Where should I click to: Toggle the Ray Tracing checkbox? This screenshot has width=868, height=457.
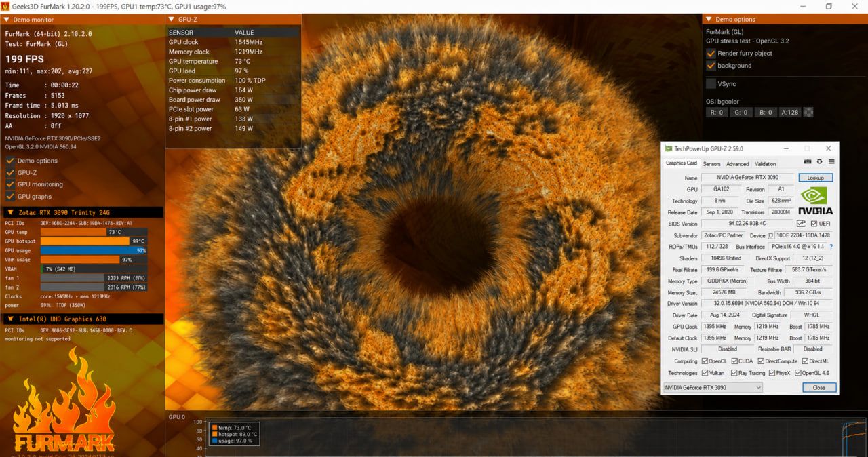[x=733, y=373]
